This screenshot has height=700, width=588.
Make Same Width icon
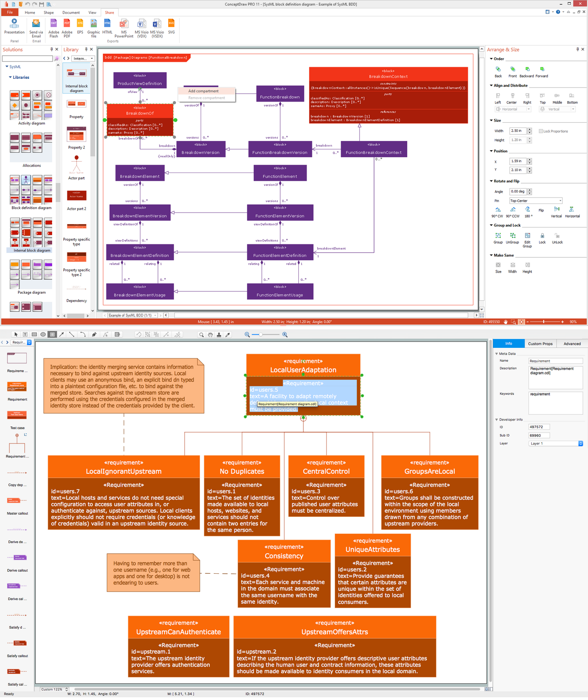(x=512, y=267)
